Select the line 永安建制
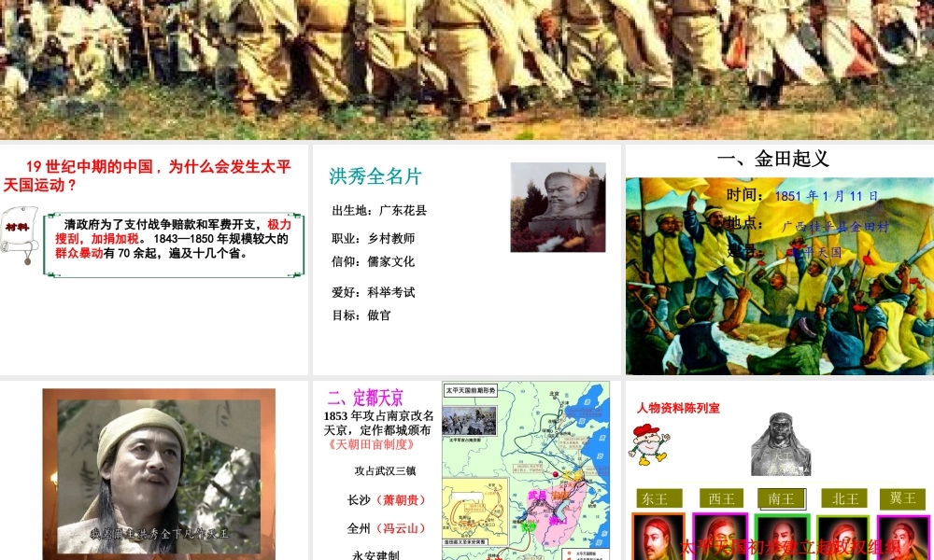The height and width of the screenshot is (560, 934). [x=375, y=554]
